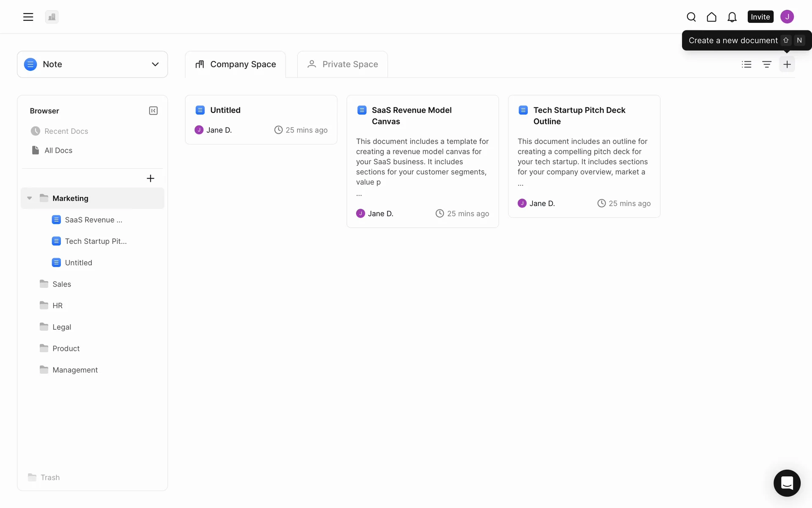Open the hamburger main menu

pos(28,17)
